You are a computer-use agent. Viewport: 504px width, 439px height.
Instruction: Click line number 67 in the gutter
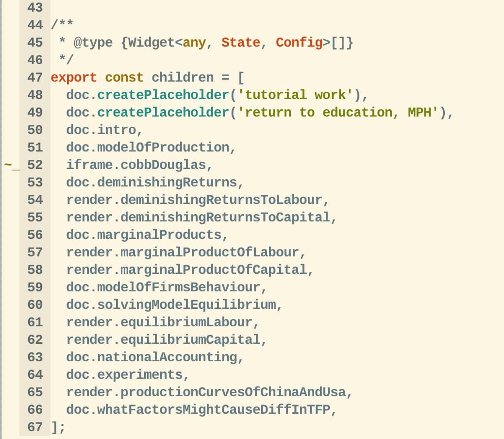[x=35, y=427]
